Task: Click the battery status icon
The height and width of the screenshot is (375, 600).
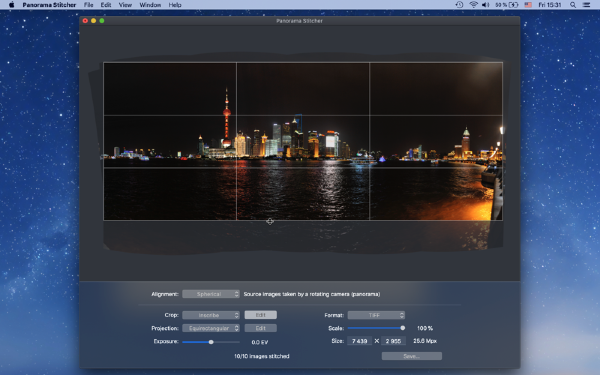Action: pyautogui.click(x=514, y=5)
